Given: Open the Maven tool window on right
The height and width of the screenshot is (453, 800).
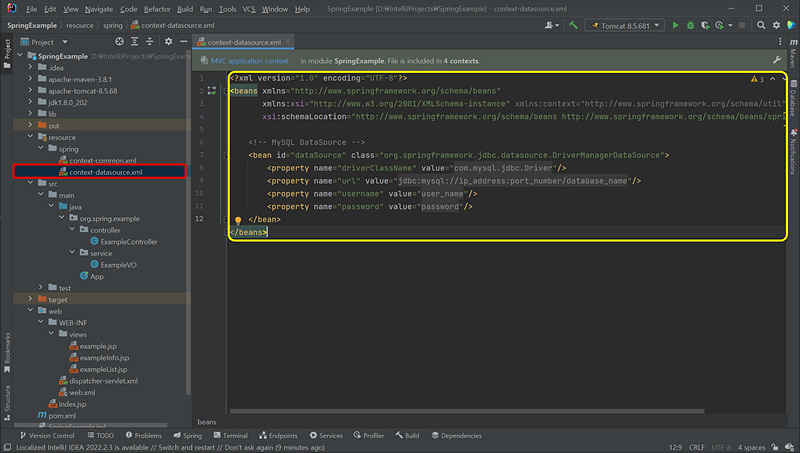Looking at the screenshot, I should click(793, 52).
